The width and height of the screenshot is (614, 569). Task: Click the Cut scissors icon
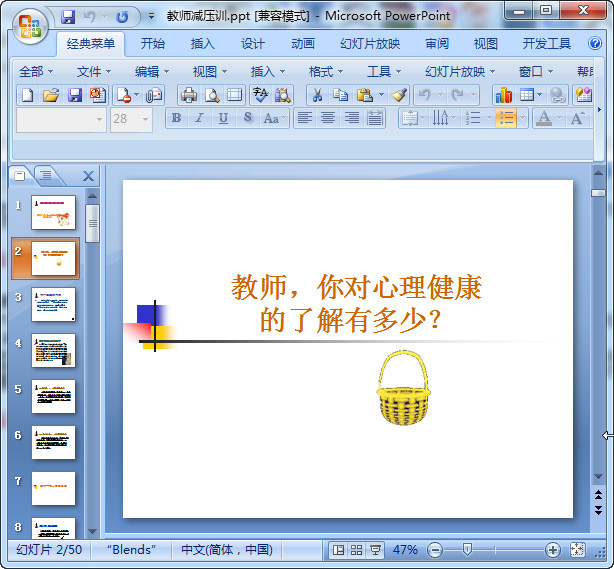pos(318,95)
